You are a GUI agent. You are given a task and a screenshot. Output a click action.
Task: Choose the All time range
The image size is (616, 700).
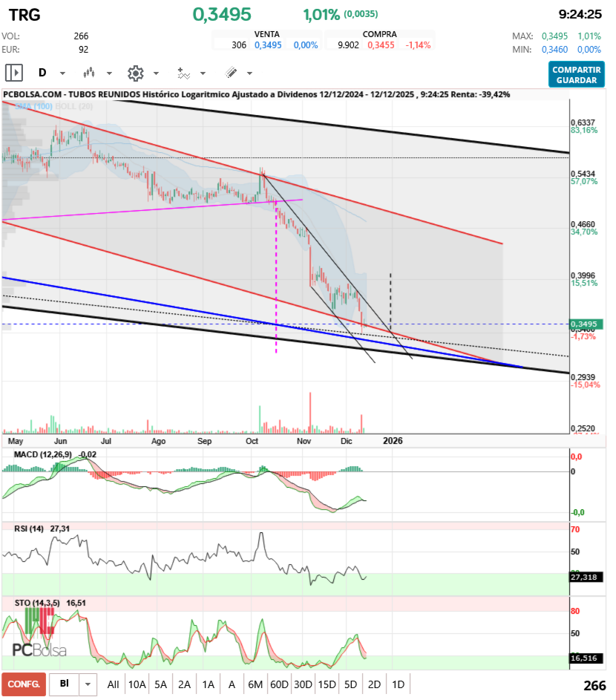(x=113, y=684)
